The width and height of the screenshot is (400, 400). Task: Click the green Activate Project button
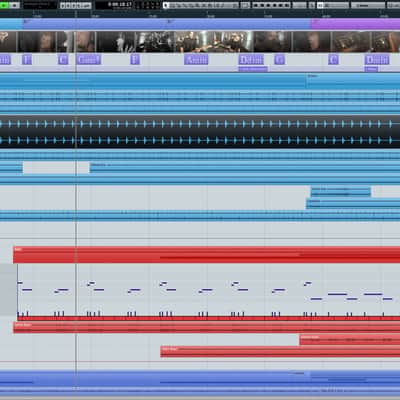(4, 5)
